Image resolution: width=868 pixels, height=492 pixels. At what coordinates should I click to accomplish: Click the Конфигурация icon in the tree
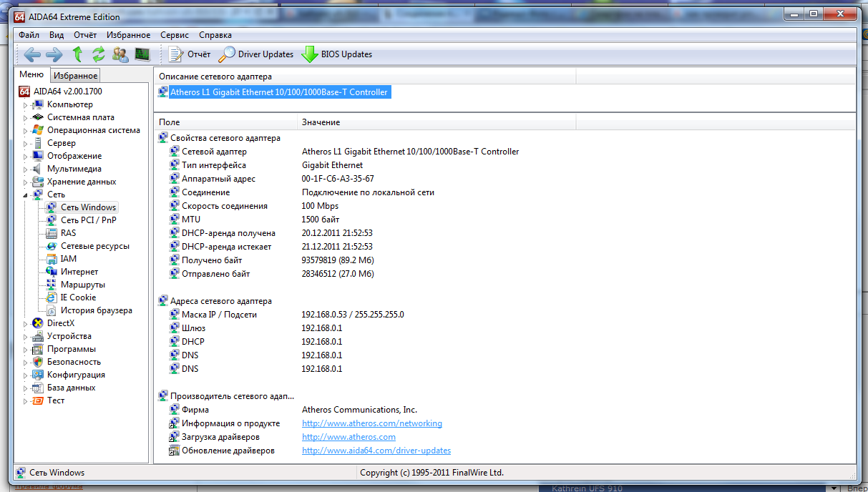point(38,375)
